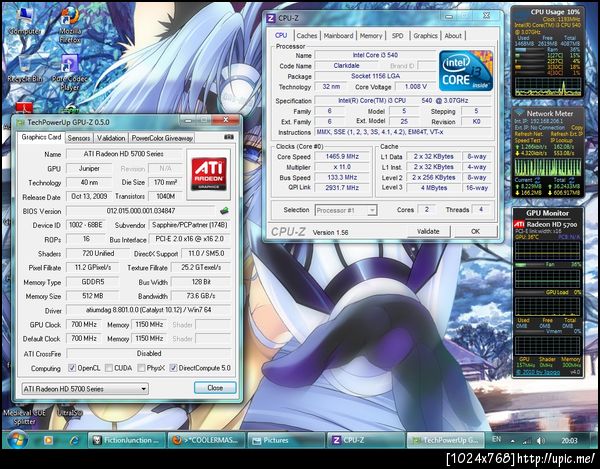Toggle the OpenCL checkbox
This screenshot has width=600, height=469.
pyautogui.click(x=72, y=368)
